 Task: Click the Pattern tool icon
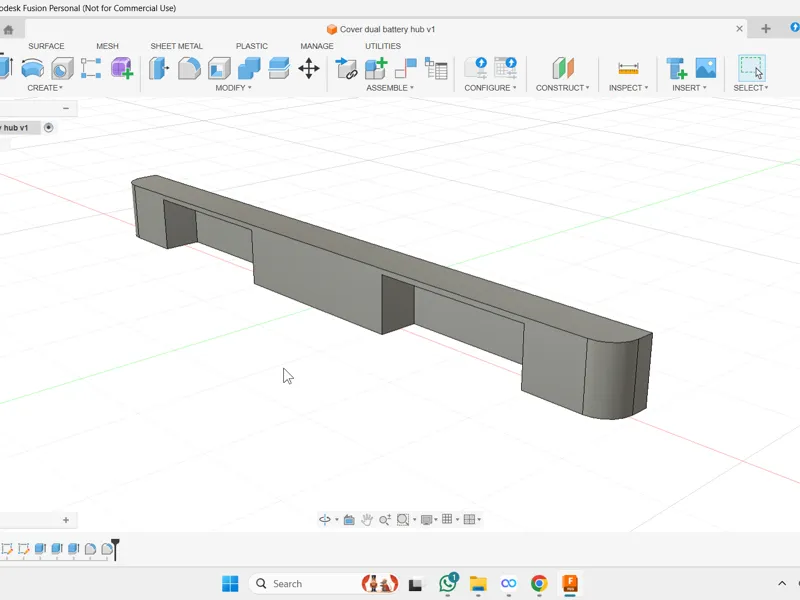[x=91, y=68]
